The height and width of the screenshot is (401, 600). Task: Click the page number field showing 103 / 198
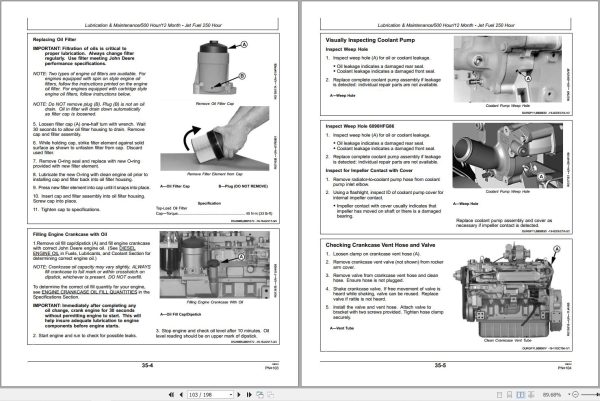208,394
